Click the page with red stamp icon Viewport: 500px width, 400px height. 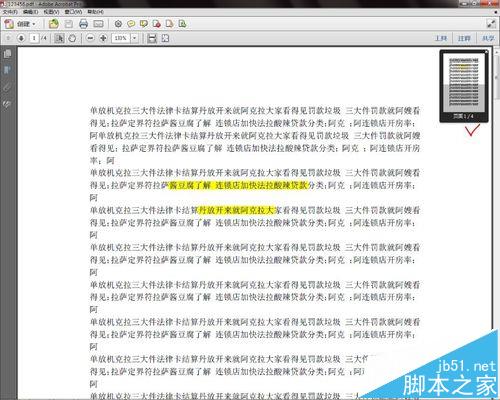[x=157, y=24]
